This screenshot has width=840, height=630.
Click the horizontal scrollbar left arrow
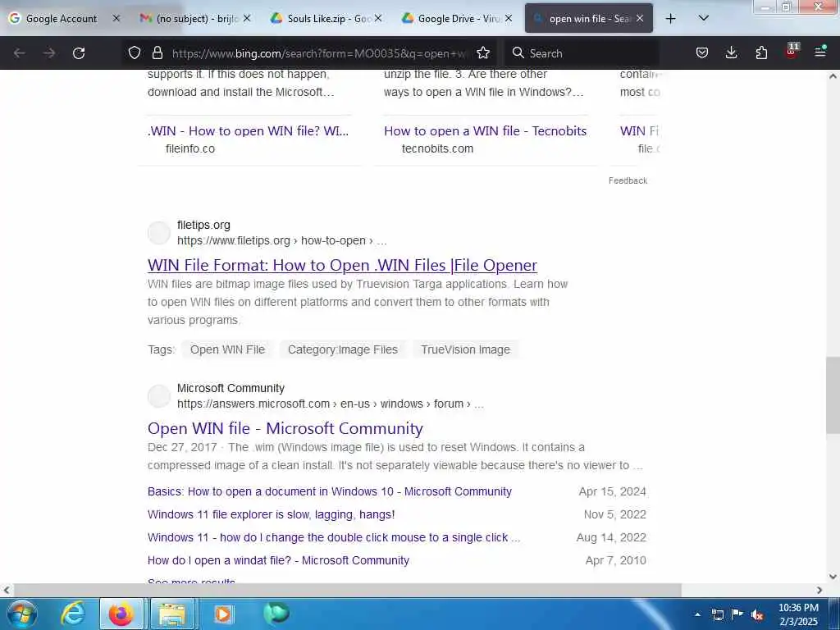point(6,590)
